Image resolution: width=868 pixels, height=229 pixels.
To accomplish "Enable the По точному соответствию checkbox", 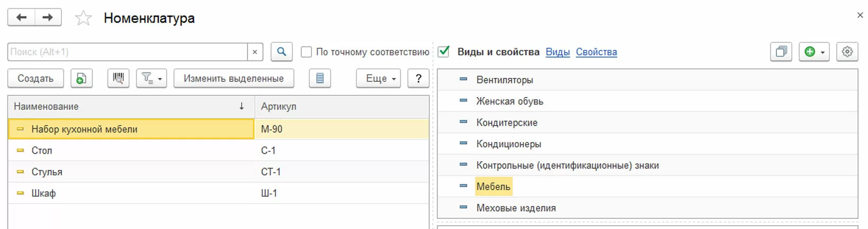I will tap(306, 52).
